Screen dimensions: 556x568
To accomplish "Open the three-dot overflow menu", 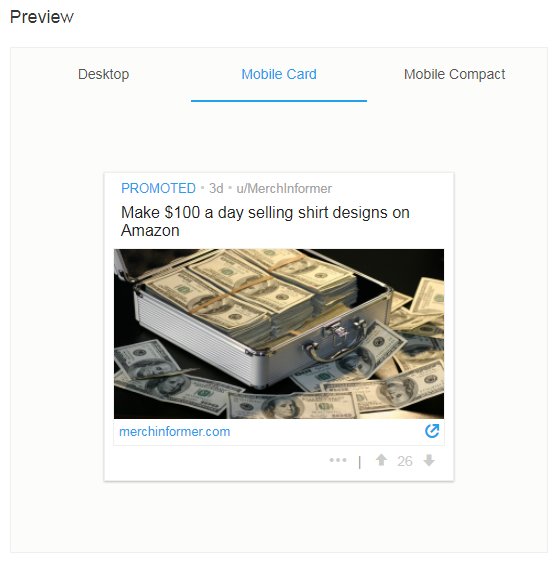I will 338,460.
